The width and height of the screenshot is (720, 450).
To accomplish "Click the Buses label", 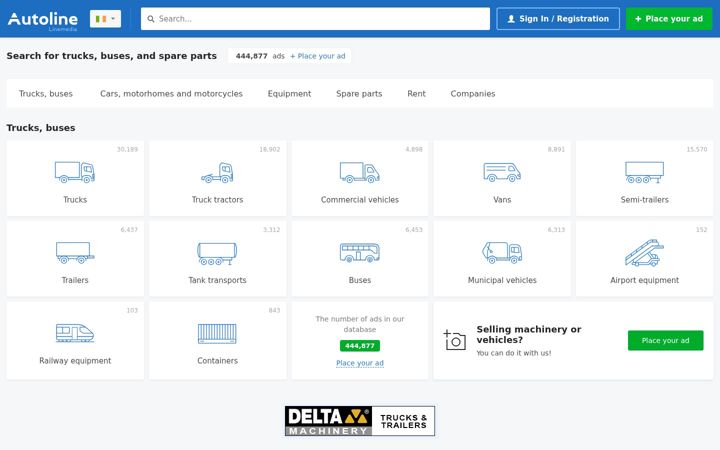I will [x=360, y=280].
